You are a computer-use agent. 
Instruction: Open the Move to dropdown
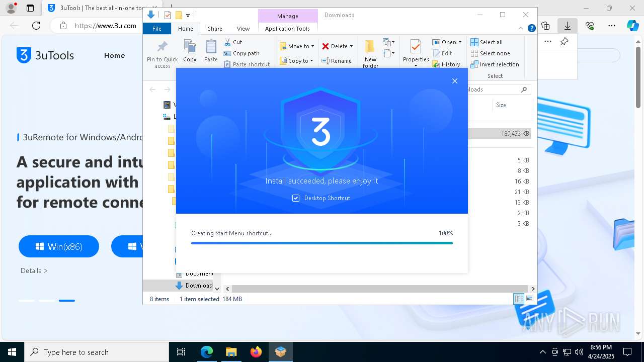[297, 46]
